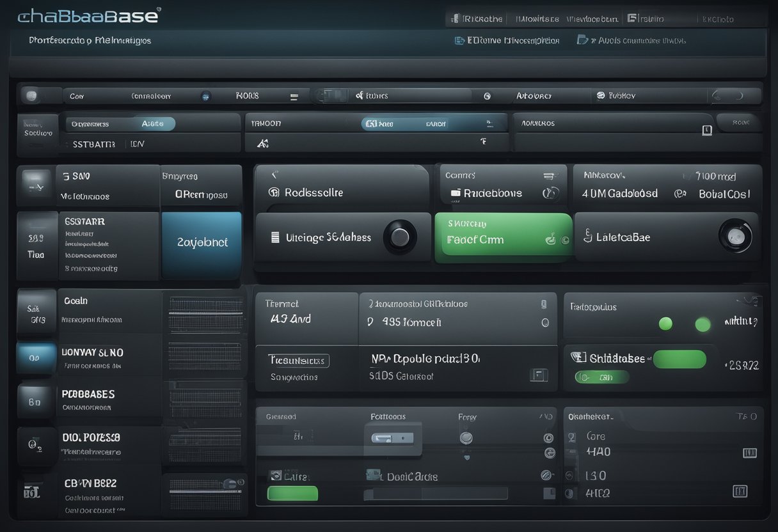Viewport: 778px width, 532px height.
Task: Click the small icon left of Rudebbous
Action: [455, 193]
